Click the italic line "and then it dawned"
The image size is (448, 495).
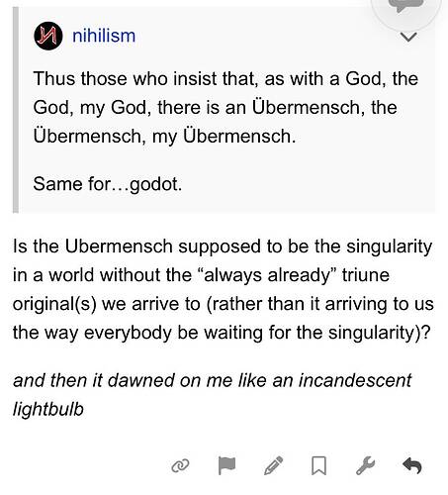pos(213,394)
